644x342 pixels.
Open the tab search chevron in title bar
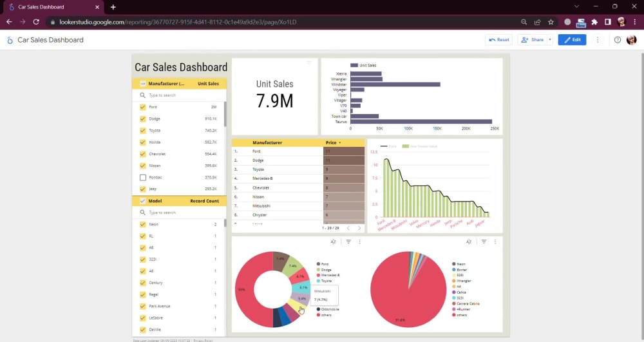click(576, 6)
